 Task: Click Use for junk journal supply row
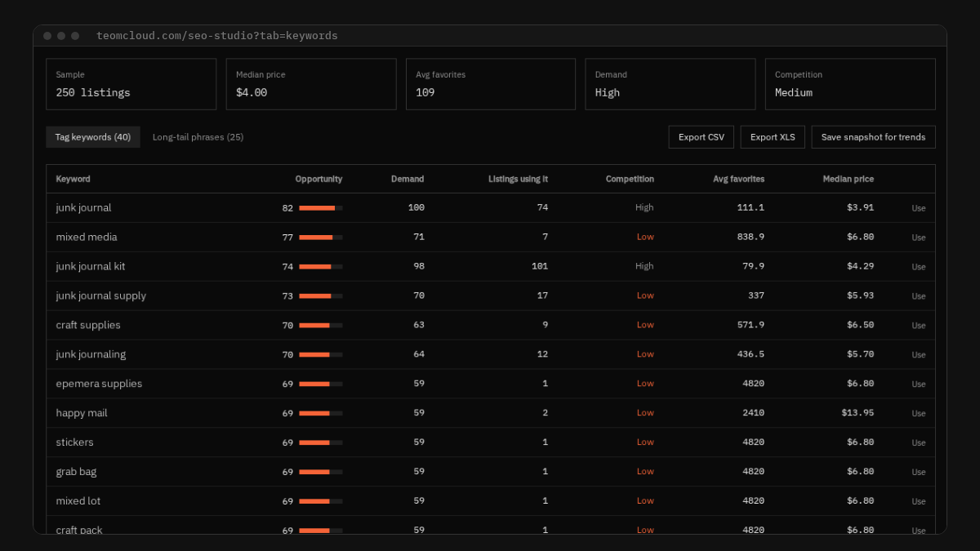919,296
